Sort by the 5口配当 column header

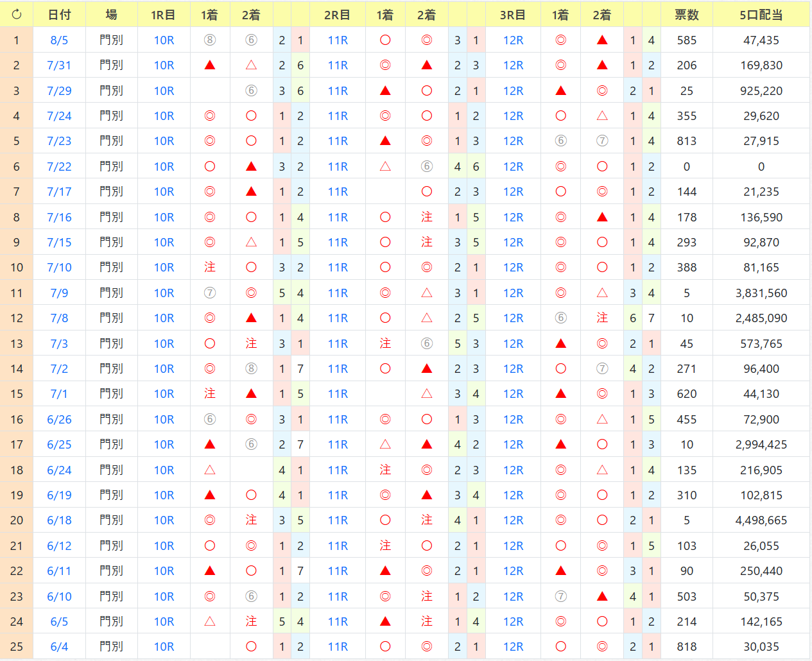point(761,14)
